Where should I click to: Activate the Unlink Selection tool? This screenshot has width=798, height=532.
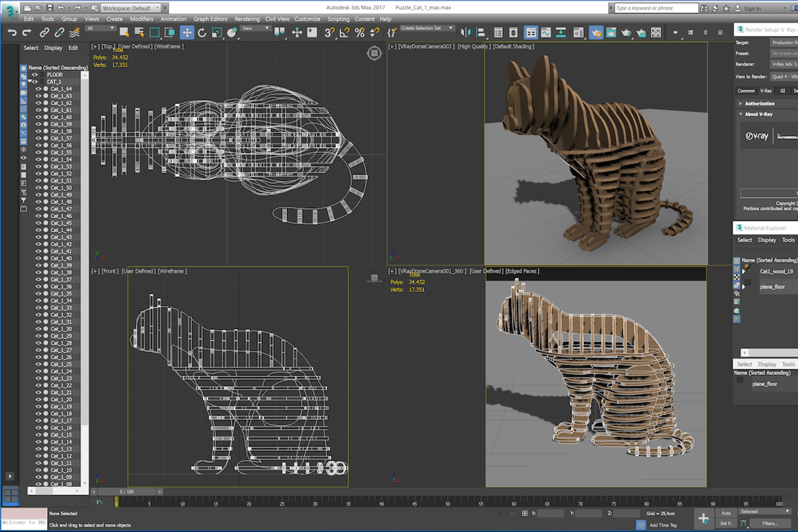(60, 32)
